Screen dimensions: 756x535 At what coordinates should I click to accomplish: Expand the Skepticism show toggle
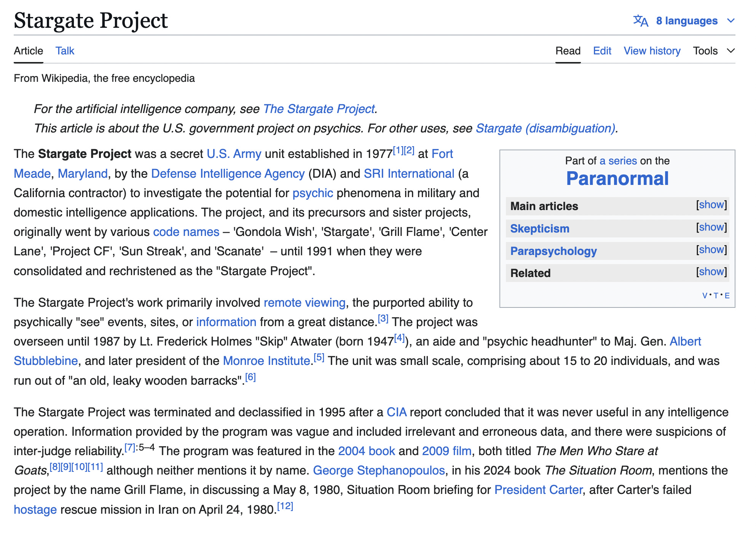[711, 228]
